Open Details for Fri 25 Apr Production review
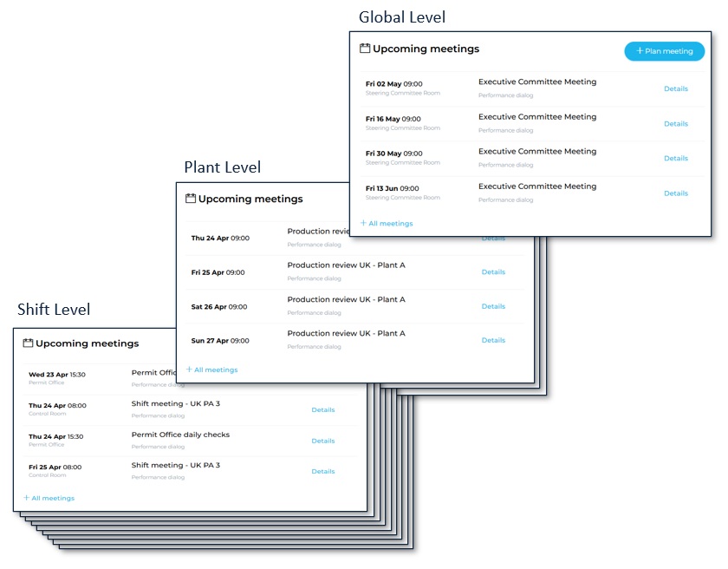Screen dimensions: 728x569 [x=493, y=272]
